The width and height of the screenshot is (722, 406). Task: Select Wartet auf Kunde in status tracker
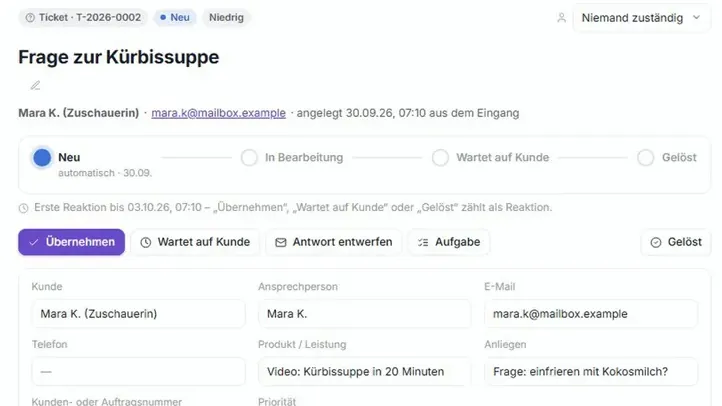(x=491, y=157)
